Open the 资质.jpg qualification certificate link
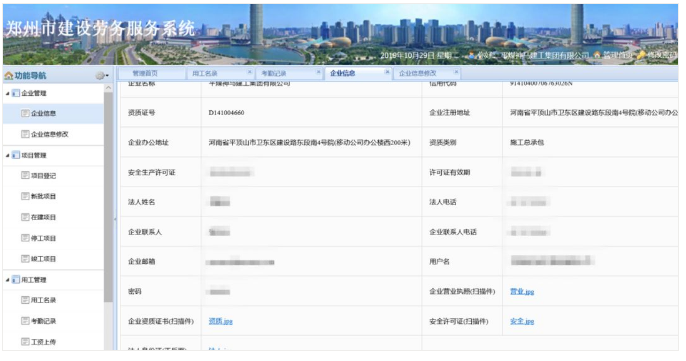 click(220, 321)
